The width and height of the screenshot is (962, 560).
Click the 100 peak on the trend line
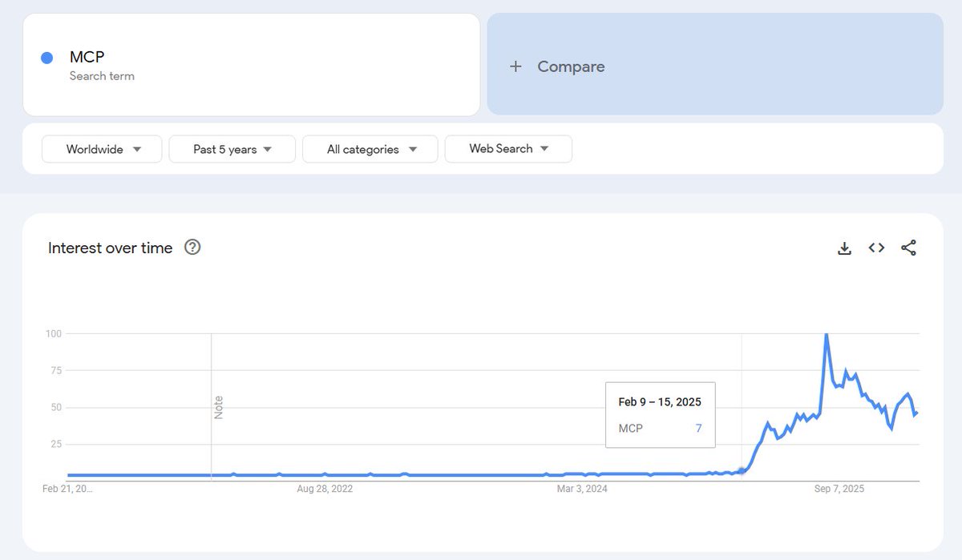coord(827,335)
